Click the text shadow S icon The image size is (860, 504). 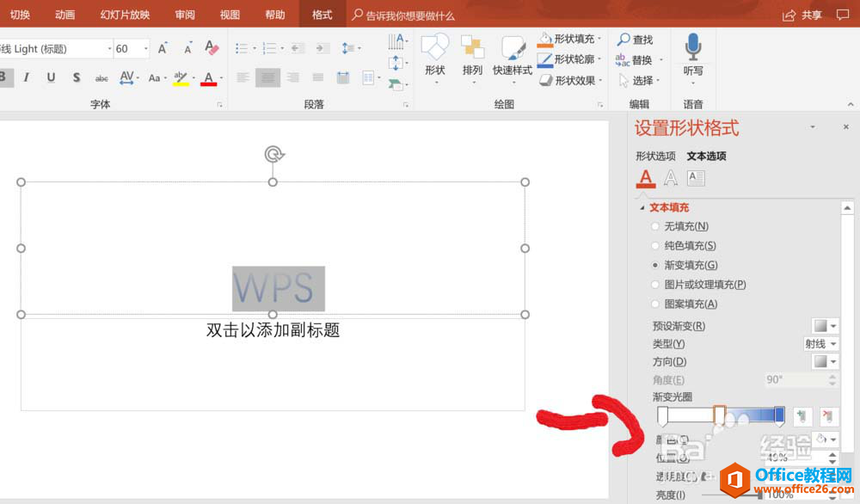76,77
